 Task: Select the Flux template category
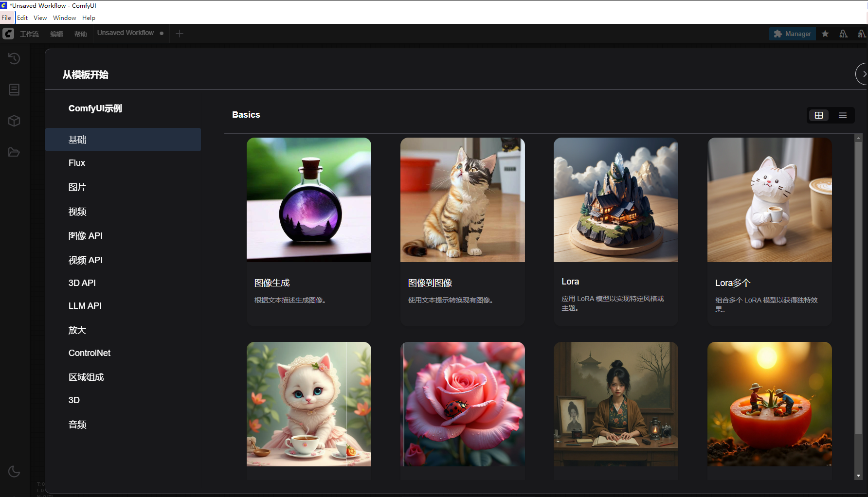77,163
